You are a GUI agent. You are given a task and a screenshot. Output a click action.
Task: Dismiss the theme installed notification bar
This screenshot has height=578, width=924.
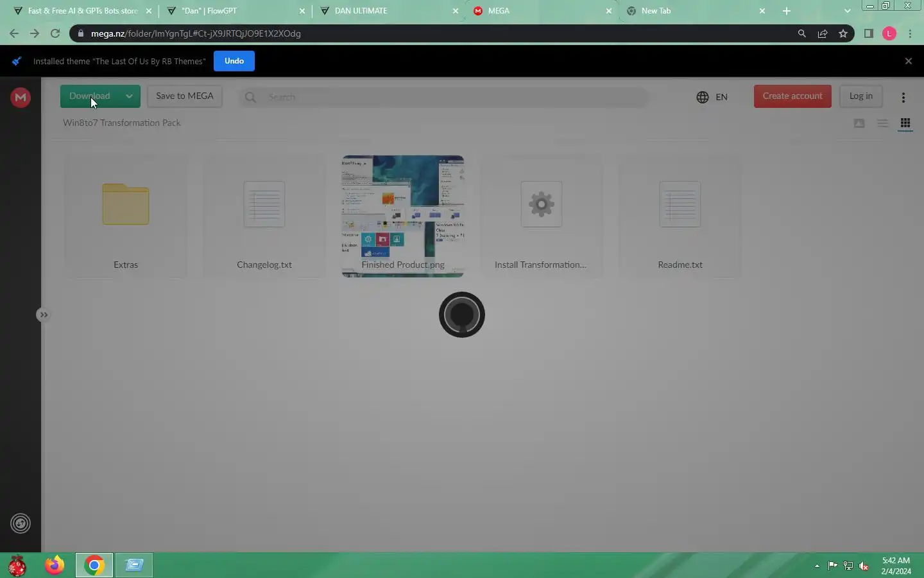click(909, 61)
